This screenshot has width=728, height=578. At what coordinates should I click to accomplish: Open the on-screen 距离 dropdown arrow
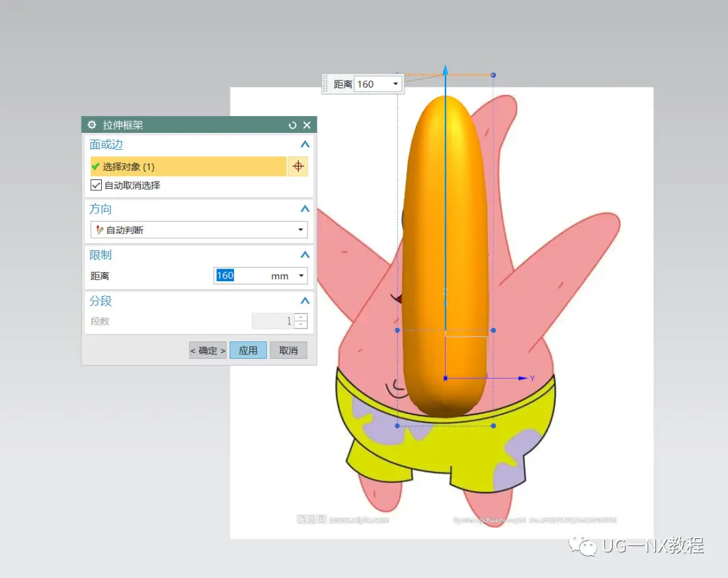[x=396, y=84]
